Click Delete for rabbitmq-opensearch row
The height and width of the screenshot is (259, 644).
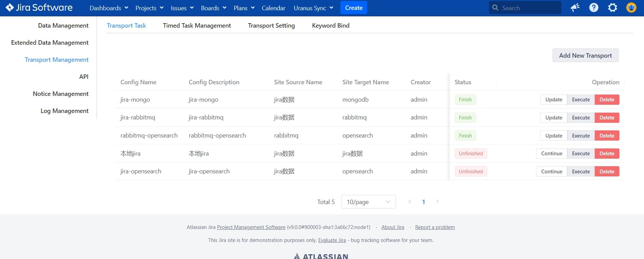click(607, 136)
